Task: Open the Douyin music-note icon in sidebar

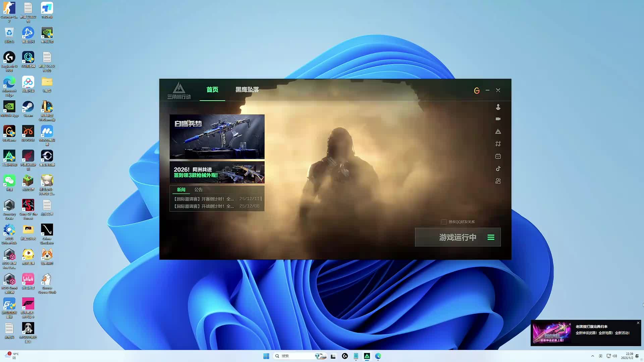Action: coord(498,169)
